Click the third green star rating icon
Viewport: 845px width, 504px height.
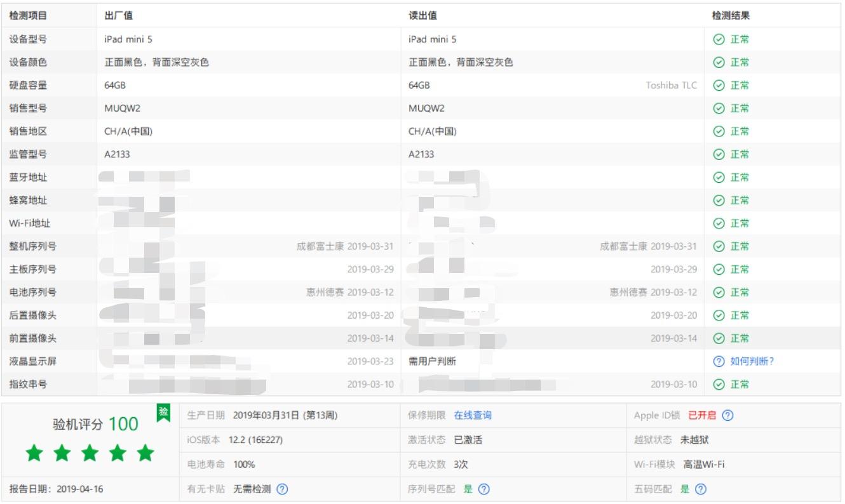(90, 453)
